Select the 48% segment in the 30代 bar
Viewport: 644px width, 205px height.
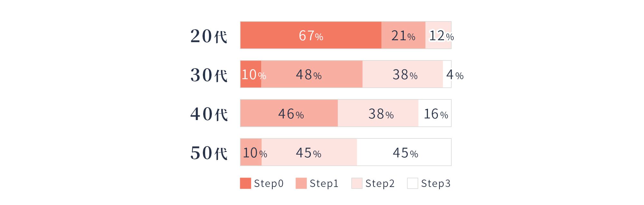pos(312,74)
